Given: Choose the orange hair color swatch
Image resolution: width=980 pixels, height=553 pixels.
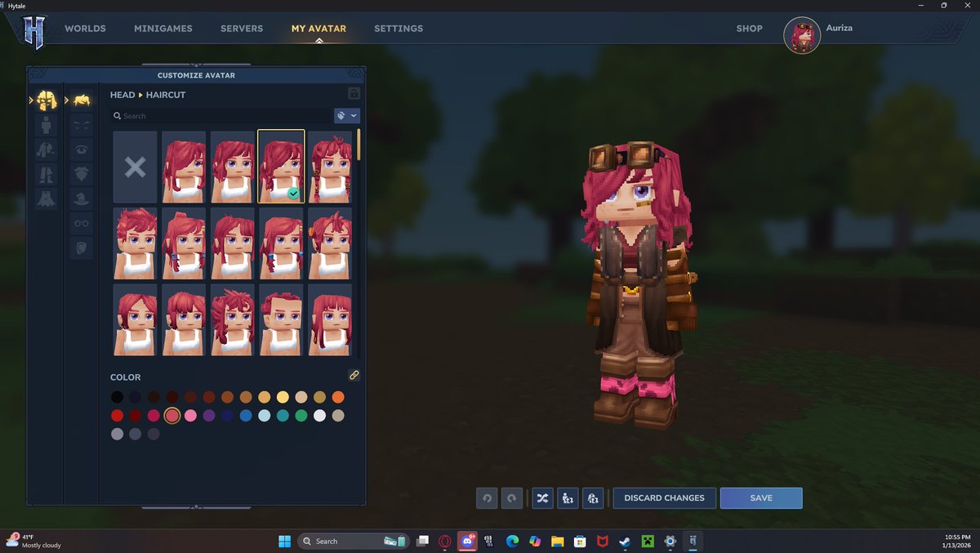Looking at the screenshot, I should [x=338, y=397].
